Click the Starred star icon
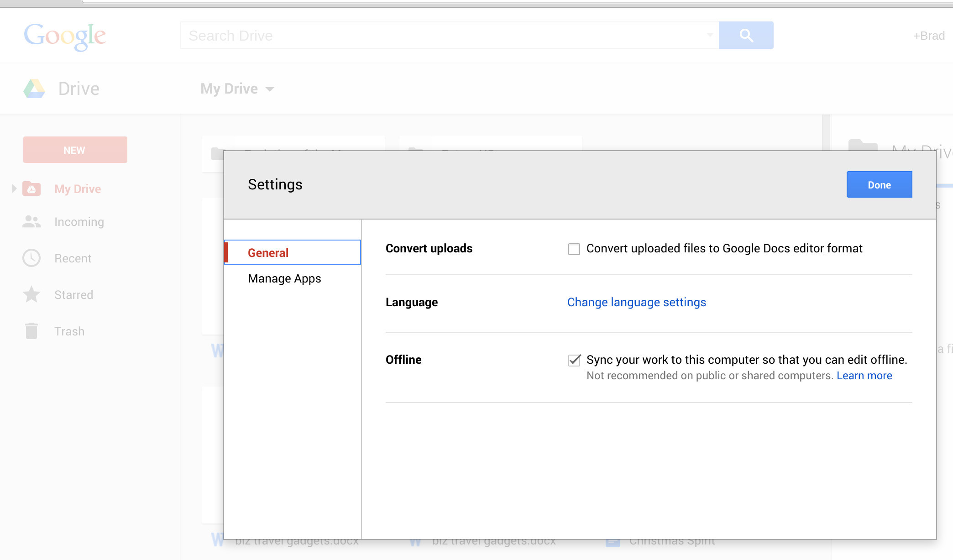 pos(31,295)
